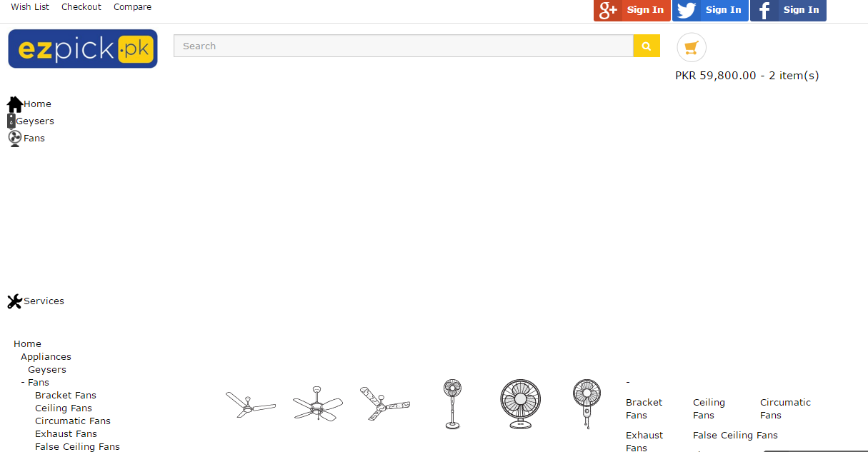Image resolution: width=868 pixels, height=452 pixels.
Task: Click the Fans menu icon
Action: click(15, 139)
